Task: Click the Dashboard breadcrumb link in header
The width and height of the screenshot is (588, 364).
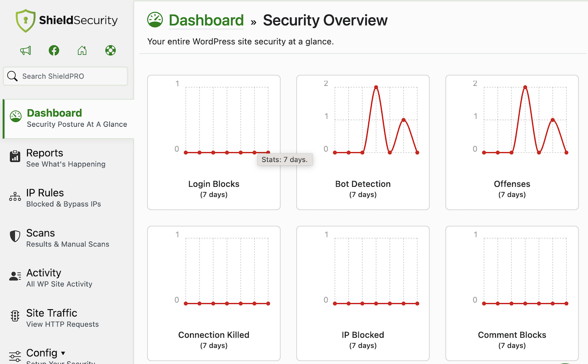Action: click(206, 20)
